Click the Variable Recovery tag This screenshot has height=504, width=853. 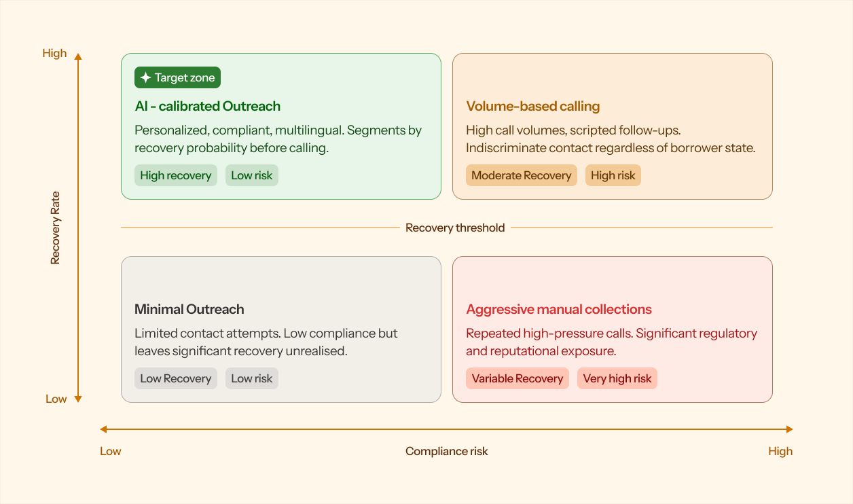tap(518, 378)
